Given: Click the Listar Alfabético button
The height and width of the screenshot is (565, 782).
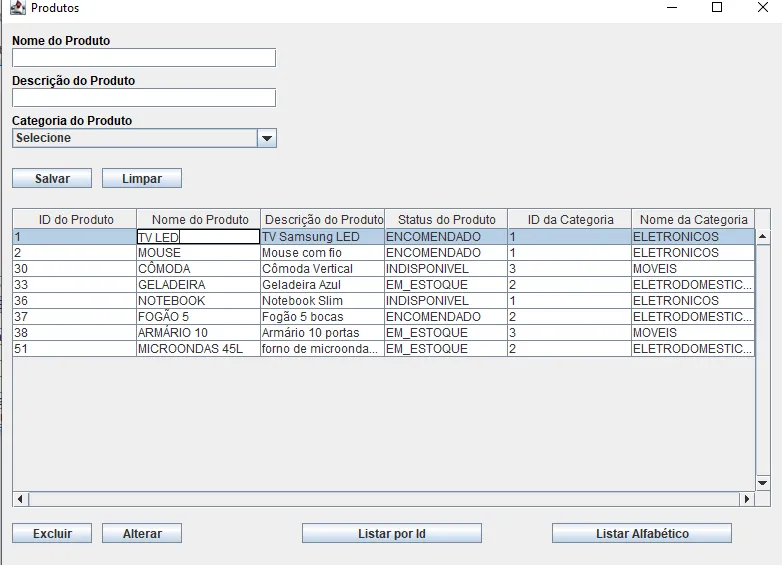Looking at the screenshot, I should coord(642,534).
